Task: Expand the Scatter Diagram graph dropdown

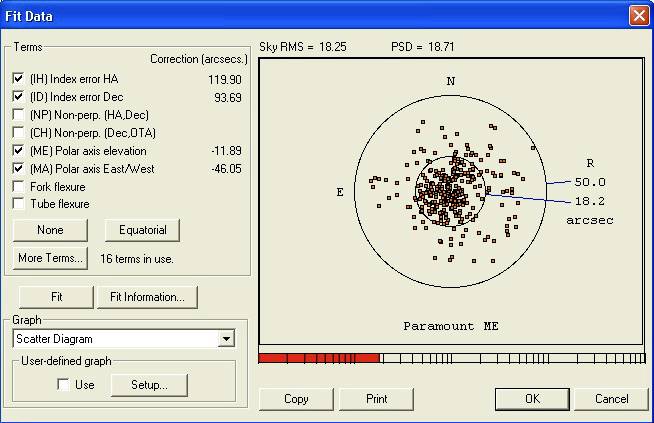Action: (227, 339)
